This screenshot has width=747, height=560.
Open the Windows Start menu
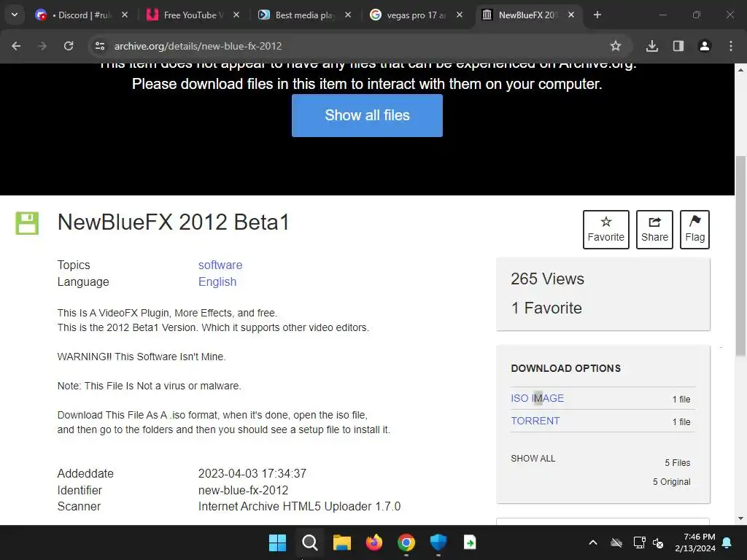pyautogui.click(x=277, y=542)
